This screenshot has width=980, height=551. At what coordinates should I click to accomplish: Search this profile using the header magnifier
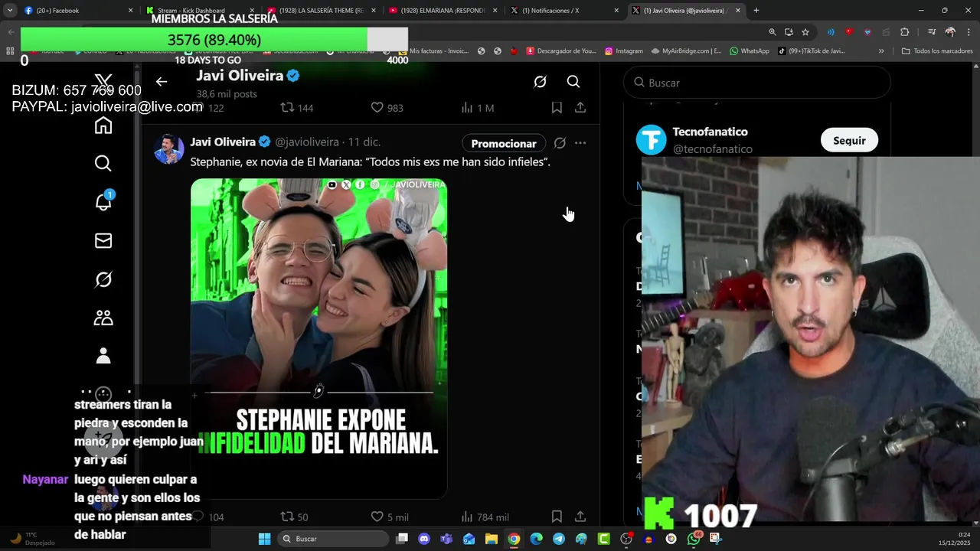[x=573, y=82]
